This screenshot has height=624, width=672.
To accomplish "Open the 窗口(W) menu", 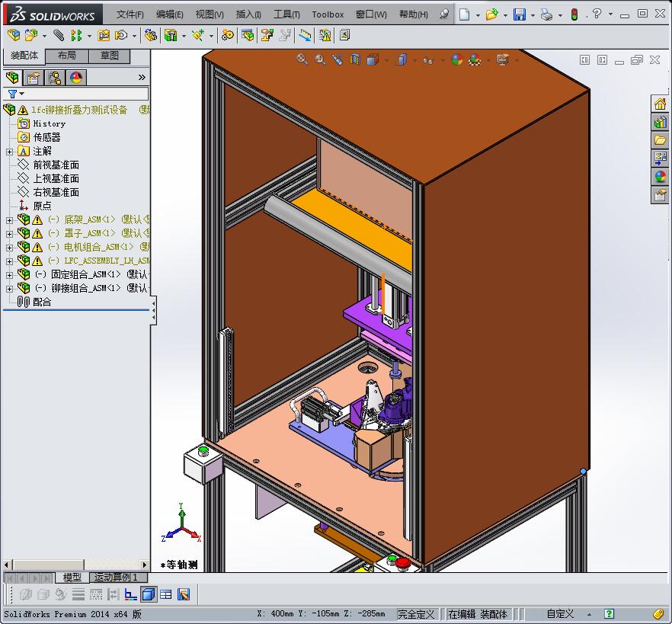I will pos(371,14).
